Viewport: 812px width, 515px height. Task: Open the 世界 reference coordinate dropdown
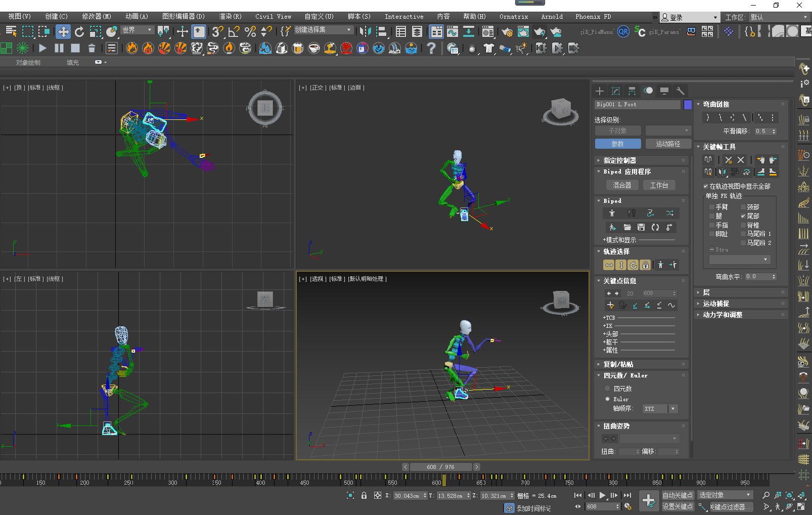tap(137, 30)
